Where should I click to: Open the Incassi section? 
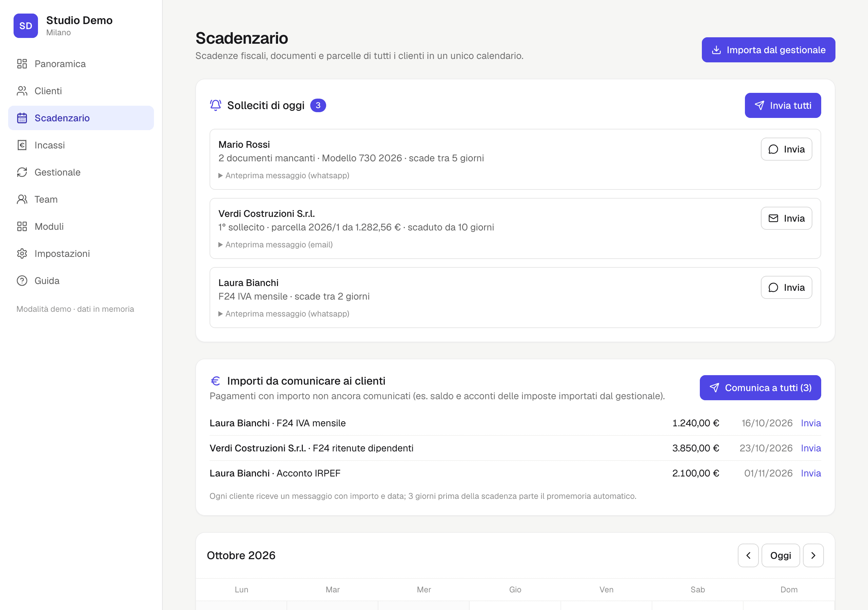pyautogui.click(x=81, y=145)
